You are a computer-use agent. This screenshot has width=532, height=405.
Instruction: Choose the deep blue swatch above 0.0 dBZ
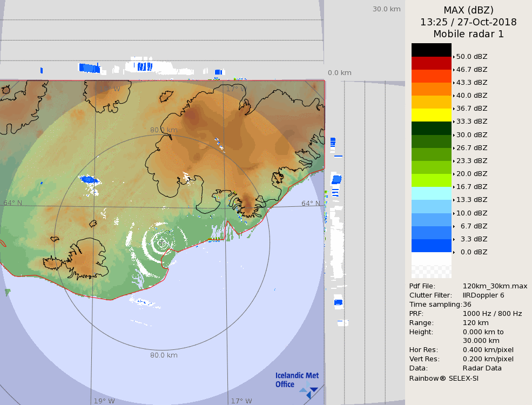click(431, 246)
